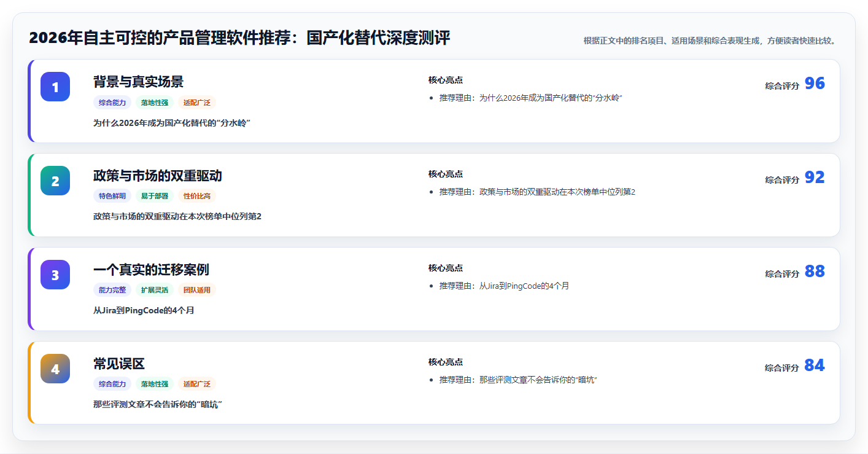Screen dimensions: 868x454
Task: Open the 政策与市场的双重驱动 card title
Action: (x=158, y=176)
